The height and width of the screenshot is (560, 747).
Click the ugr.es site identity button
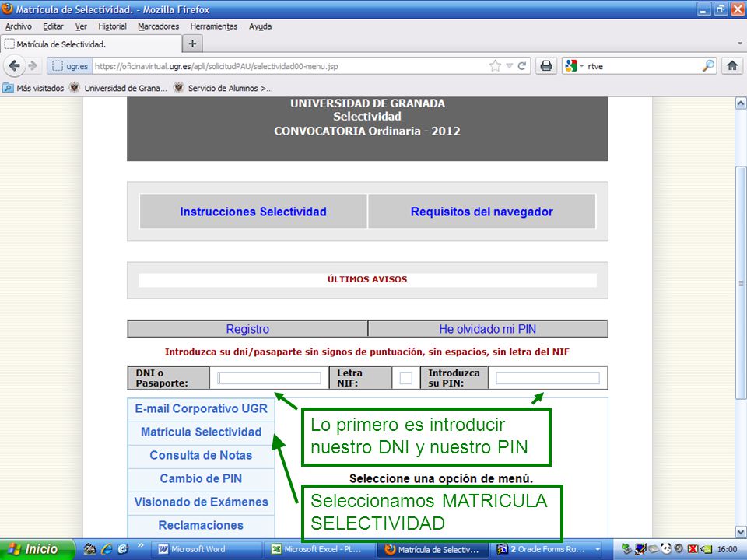(x=71, y=66)
